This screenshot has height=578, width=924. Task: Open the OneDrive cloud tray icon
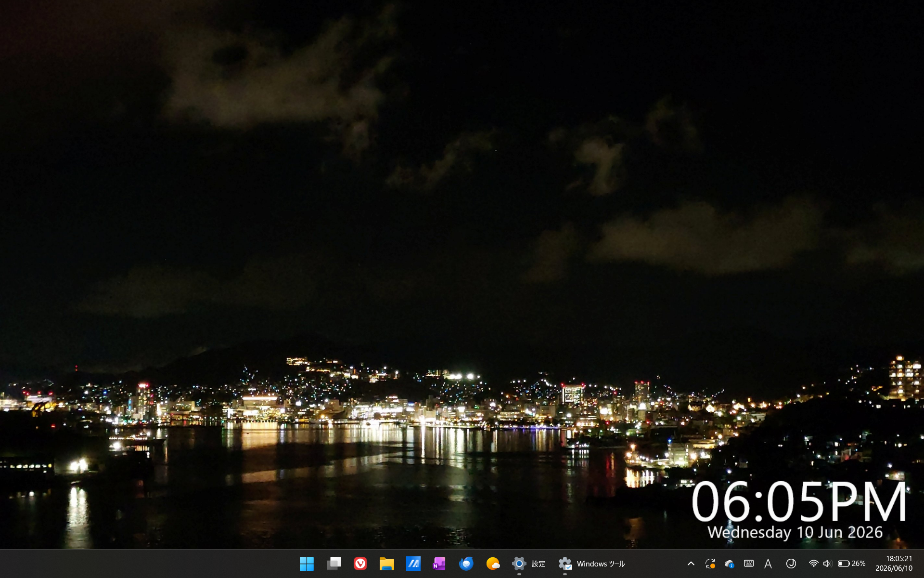click(x=729, y=564)
